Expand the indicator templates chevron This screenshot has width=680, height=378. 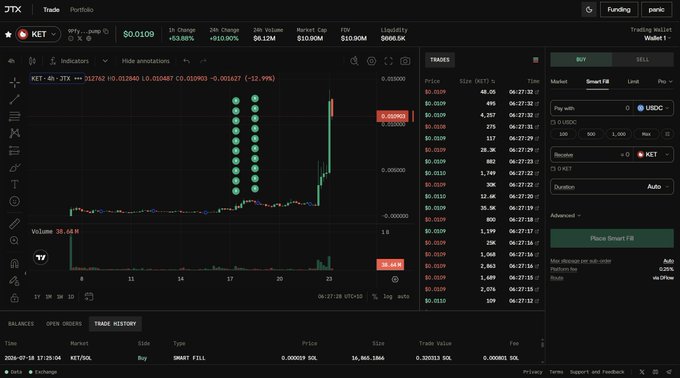point(105,61)
